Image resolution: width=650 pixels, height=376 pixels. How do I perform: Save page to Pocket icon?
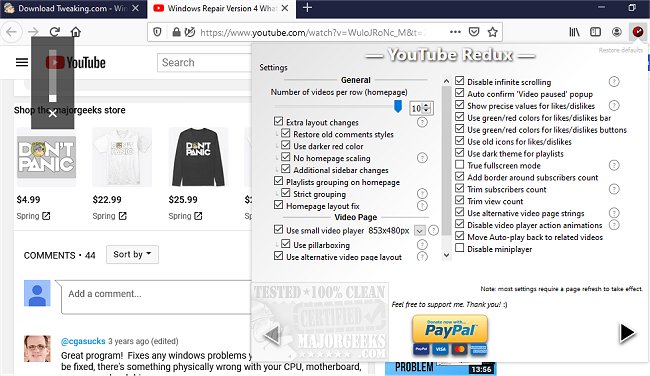point(474,32)
